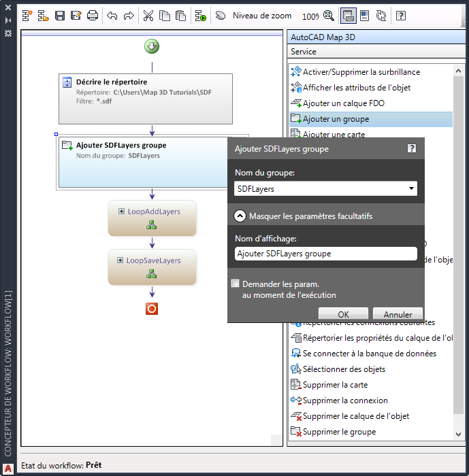Toggle auto-hide of the palette
Viewport: 469px width, 476px height.
[x=8, y=20]
